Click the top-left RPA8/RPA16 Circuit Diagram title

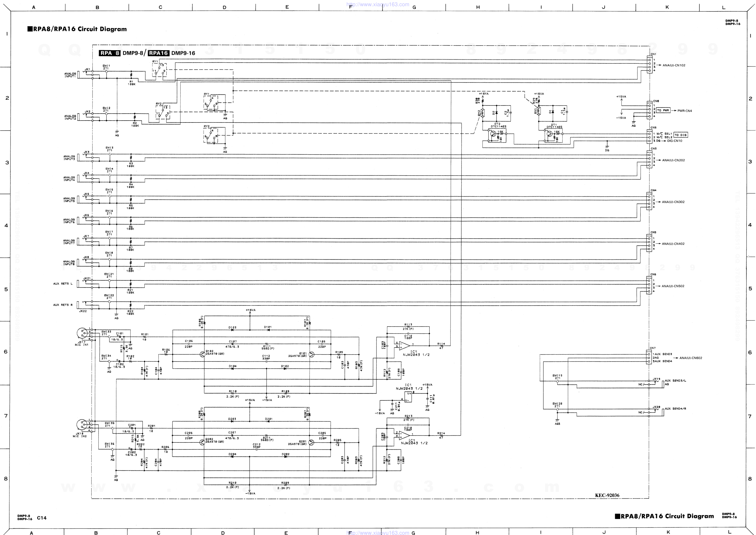click(77, 29)
